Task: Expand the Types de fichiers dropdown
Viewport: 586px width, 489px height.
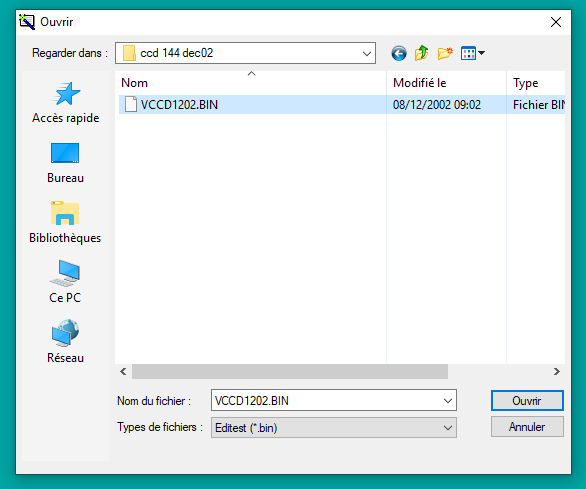Action: 448,428
